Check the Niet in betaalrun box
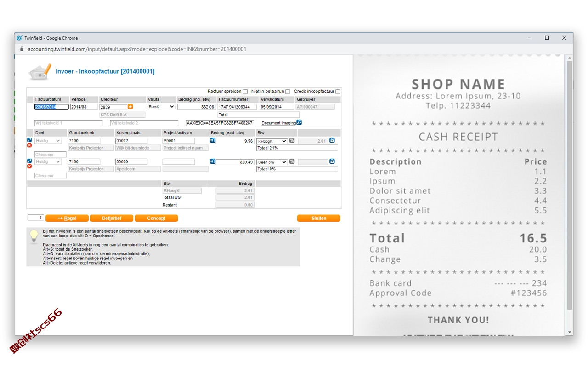Viewport: 588px width, 368px height. tap(288, 92)
